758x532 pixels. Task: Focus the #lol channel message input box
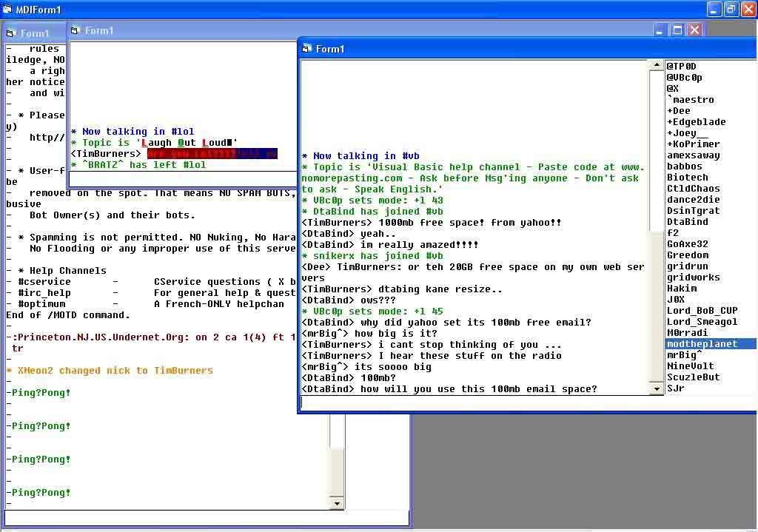point(181,179)
